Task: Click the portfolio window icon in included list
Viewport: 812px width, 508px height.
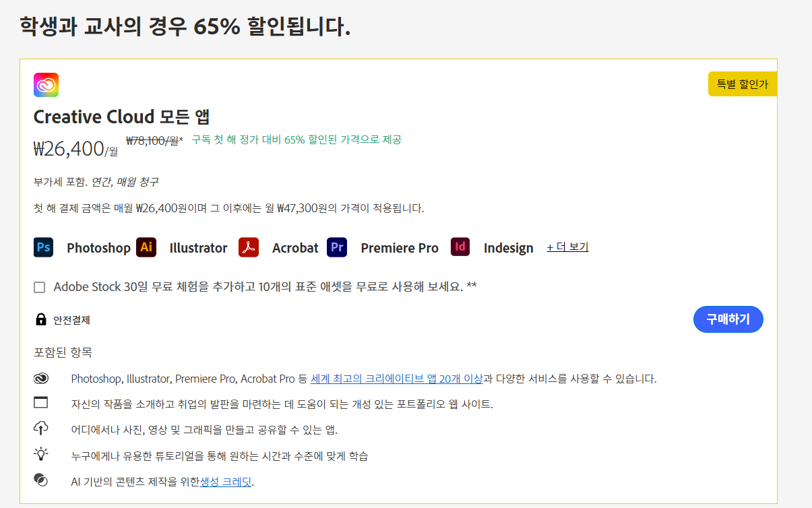Action: (41, 403)
